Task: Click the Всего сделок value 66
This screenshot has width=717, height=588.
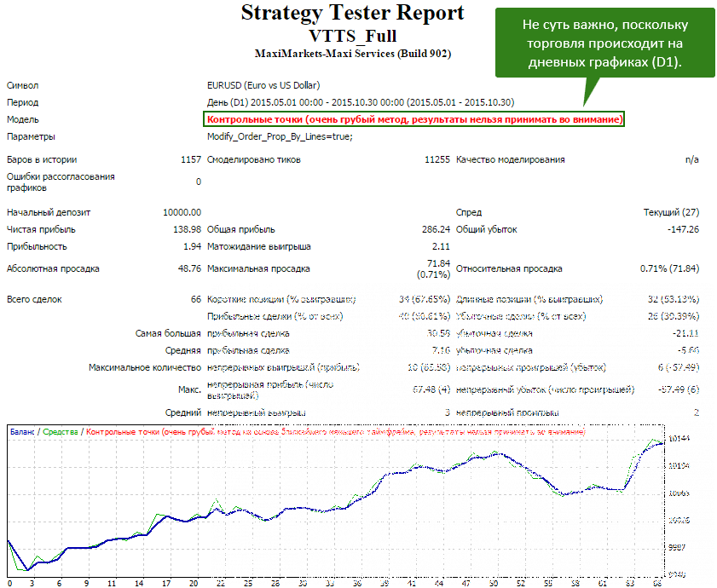Action: tap(195, 299)
